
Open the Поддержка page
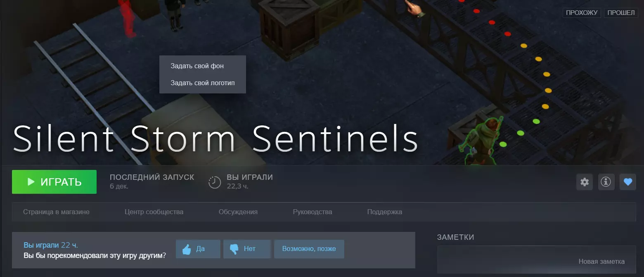[x=385, y=212]
